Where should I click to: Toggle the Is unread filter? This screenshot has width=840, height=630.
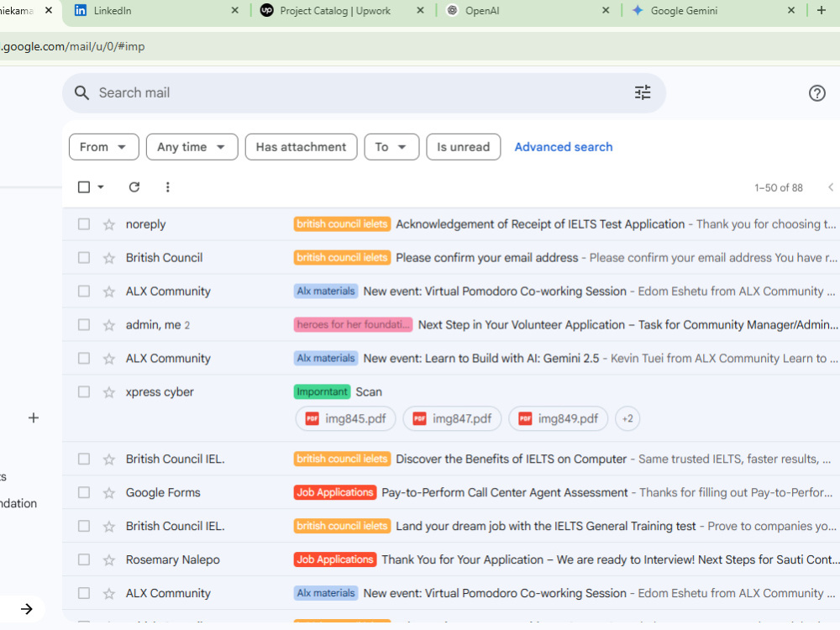(x=464, y=147)
